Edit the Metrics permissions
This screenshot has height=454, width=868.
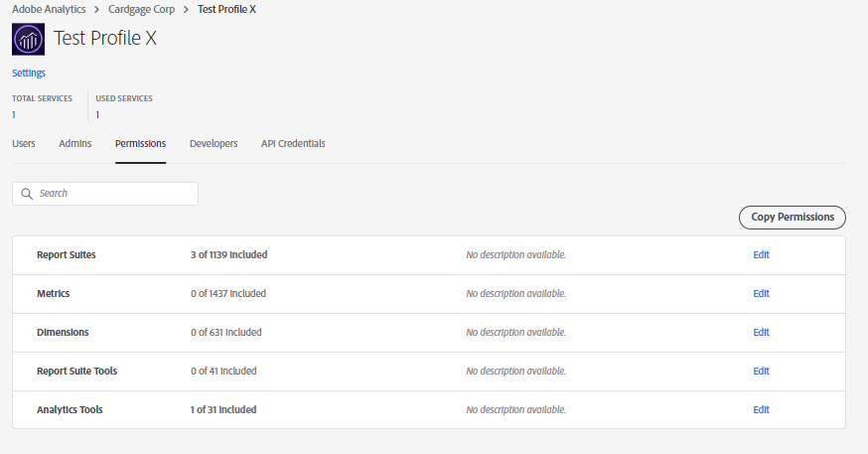tap(761, 294)
